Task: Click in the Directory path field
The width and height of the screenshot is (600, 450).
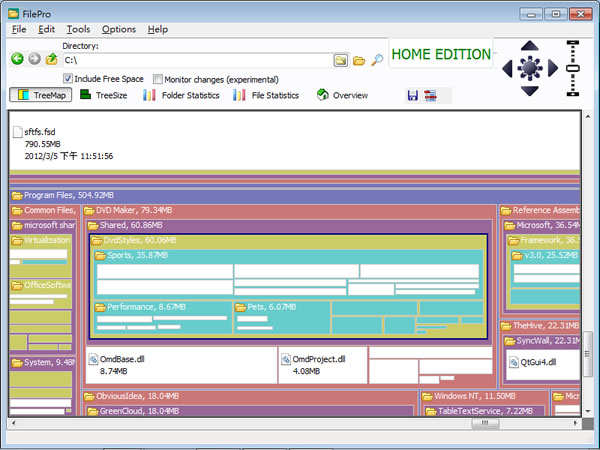Action: tap(197, 60)
